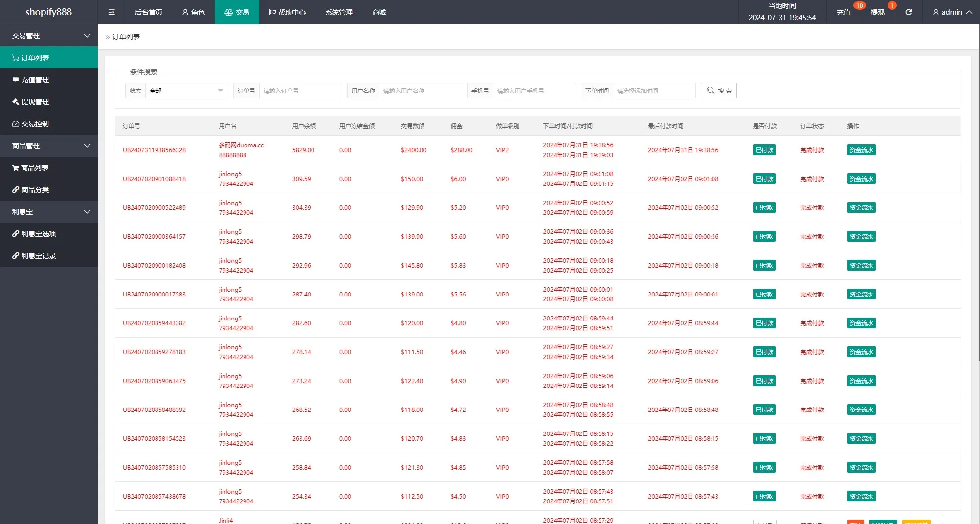Screen dimensions: 980x524
Task: Click 已付款 badge for order UB2407311938566328
Action: 764,150
